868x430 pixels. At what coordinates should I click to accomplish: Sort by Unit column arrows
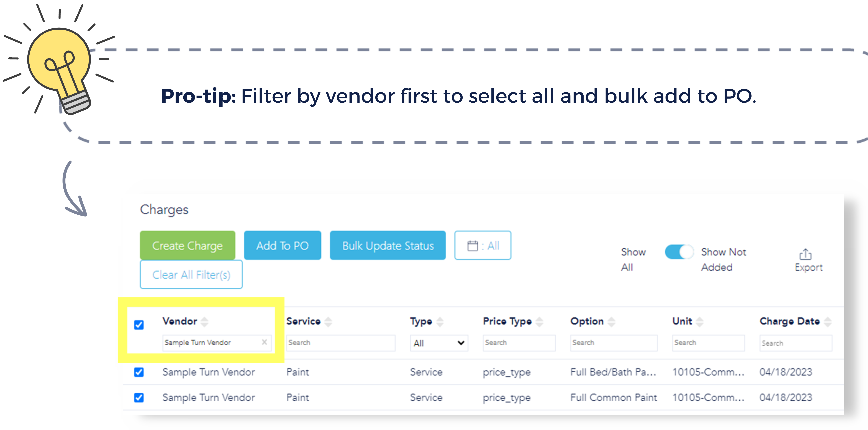(x=700, y=322)
